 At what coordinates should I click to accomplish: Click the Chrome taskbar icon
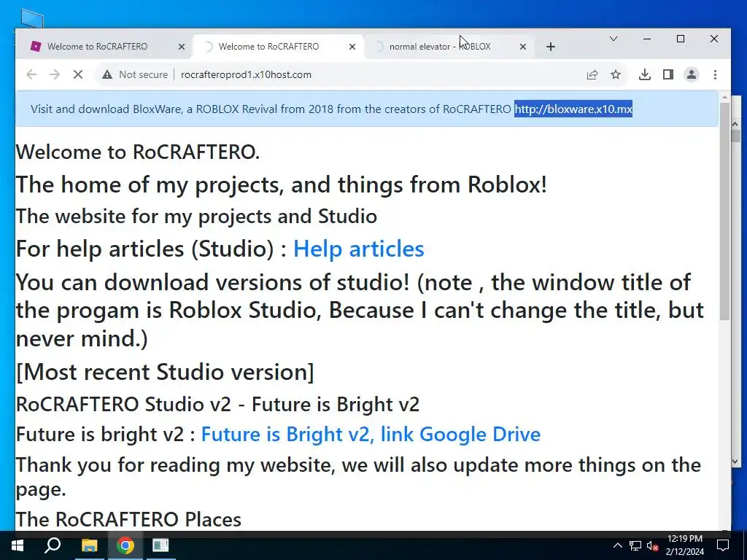[125, 545]
